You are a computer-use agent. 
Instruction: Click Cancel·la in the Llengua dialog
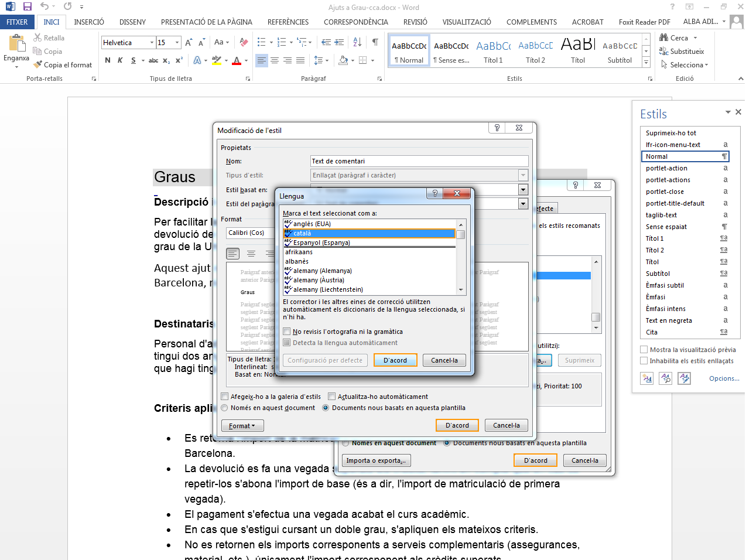point(444,360)
